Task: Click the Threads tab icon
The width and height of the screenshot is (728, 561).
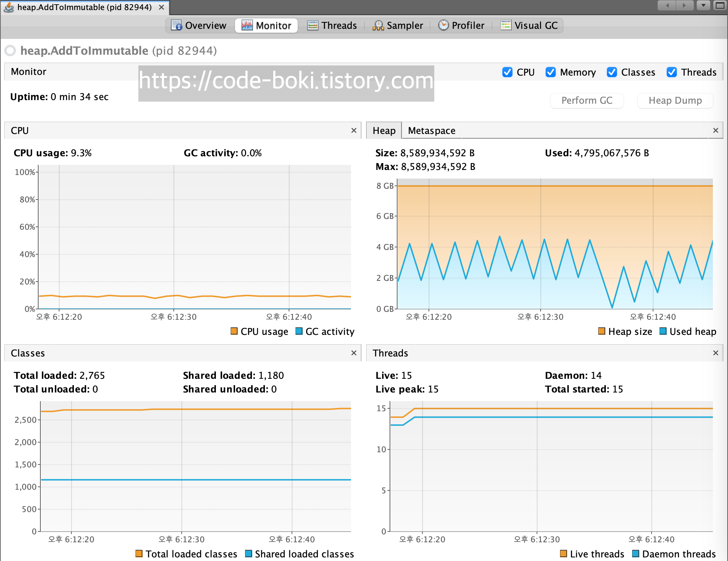Action: click(x=312, y=25)
